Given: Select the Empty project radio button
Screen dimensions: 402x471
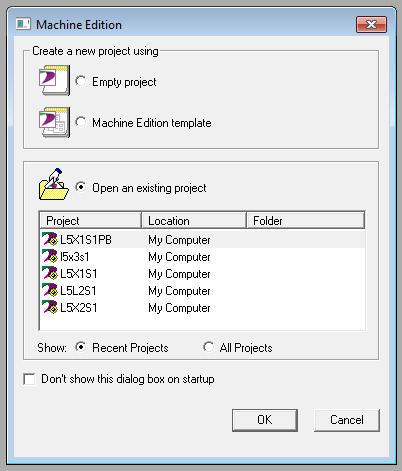Looking at the screenshot, I should point(80,81).
